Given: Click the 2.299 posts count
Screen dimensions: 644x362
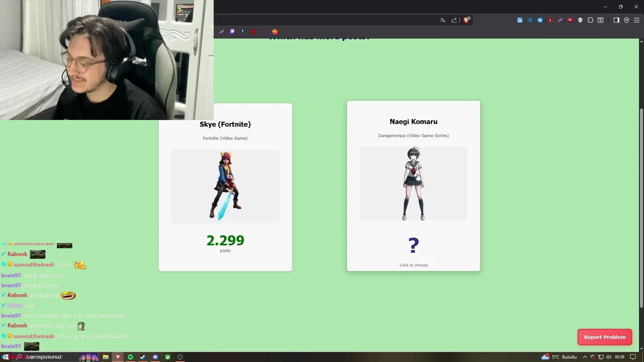Looking at the screenshot, I should click(x=225, y=240).
